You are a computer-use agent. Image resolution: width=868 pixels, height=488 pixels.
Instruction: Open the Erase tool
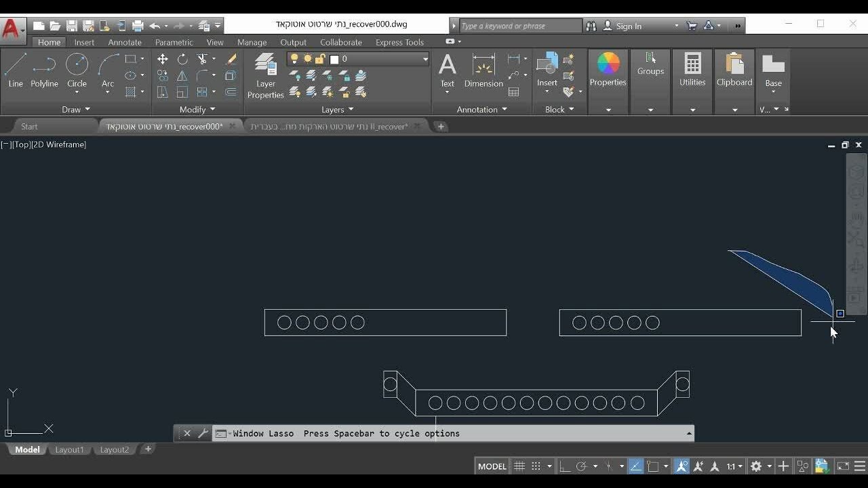coord(231,60)
